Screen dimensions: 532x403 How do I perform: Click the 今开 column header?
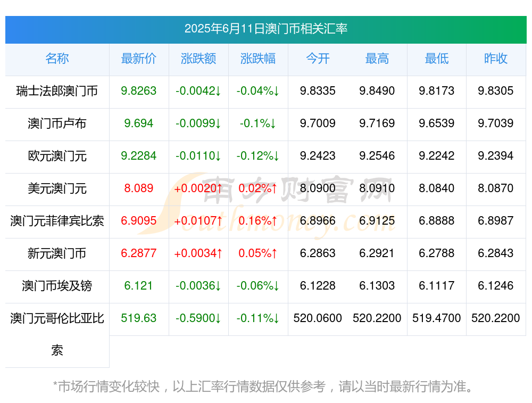[x=318, y=59]
